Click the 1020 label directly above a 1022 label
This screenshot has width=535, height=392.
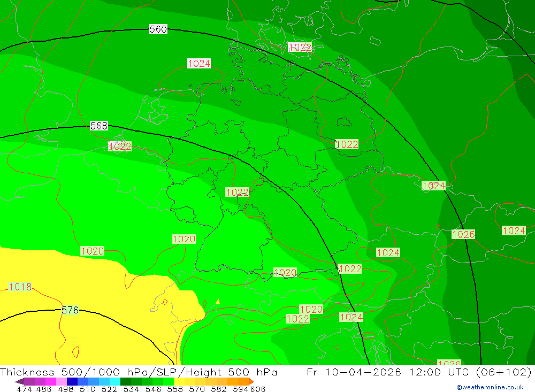311,310
